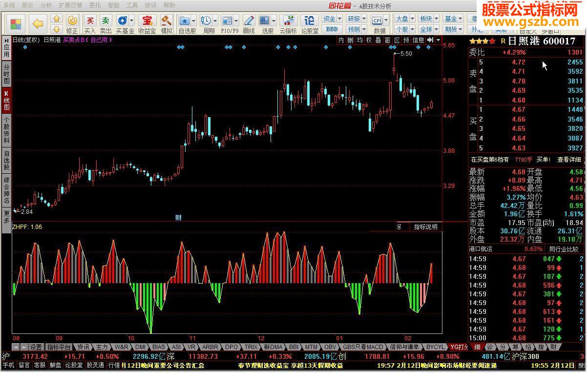Toggle the 窗 window option

pyautogui.click(x=387, y=40)
